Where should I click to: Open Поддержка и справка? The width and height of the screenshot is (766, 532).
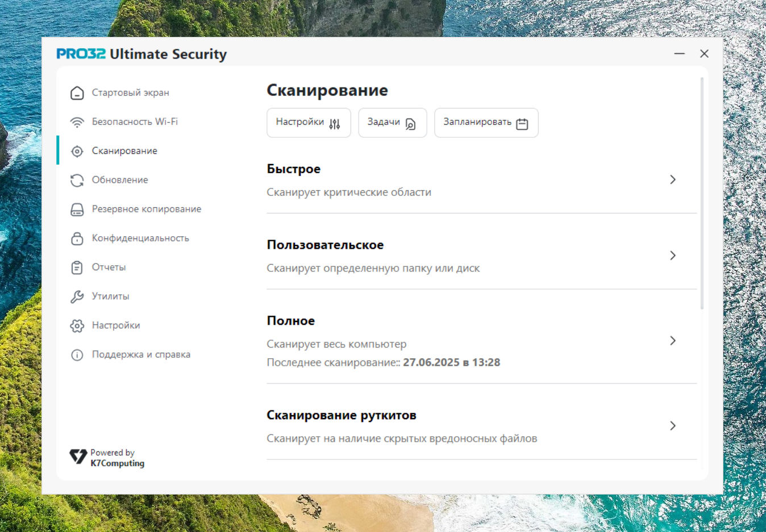[141, 354]
